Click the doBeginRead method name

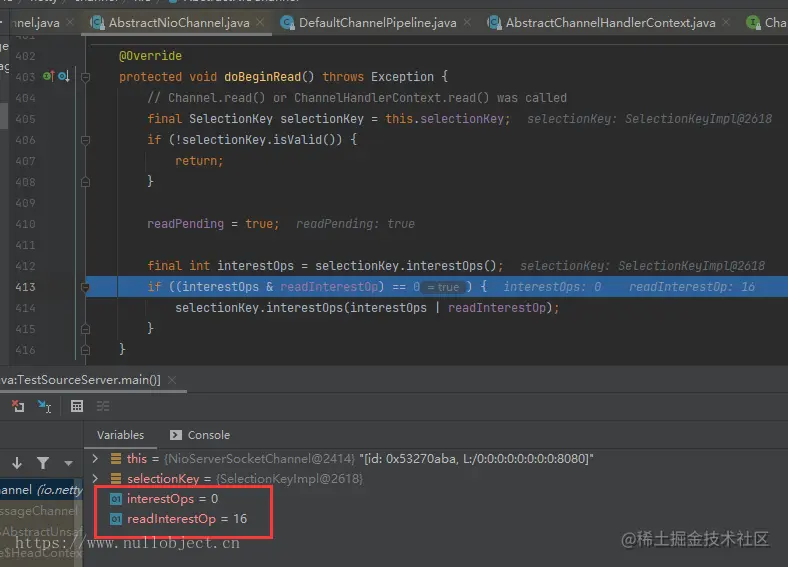262,77
